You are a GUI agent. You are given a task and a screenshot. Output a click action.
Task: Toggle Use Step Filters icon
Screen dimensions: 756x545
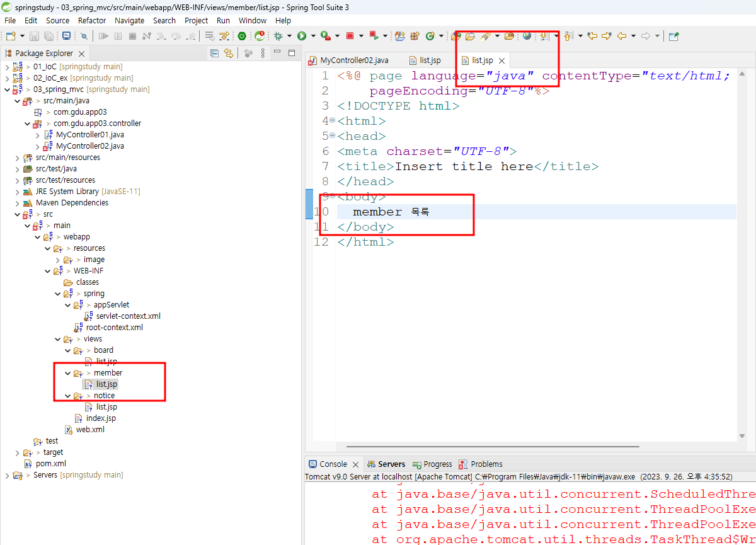coord(225,36)
